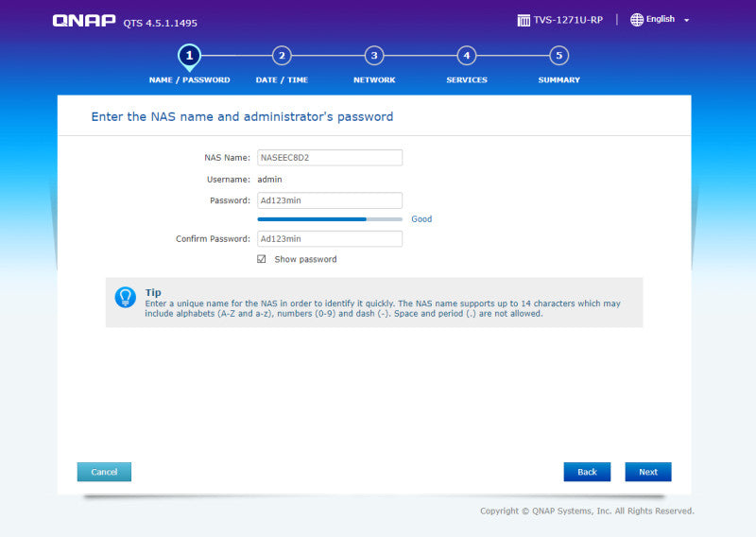Focus the Confirm Password input field

point(330,239)
